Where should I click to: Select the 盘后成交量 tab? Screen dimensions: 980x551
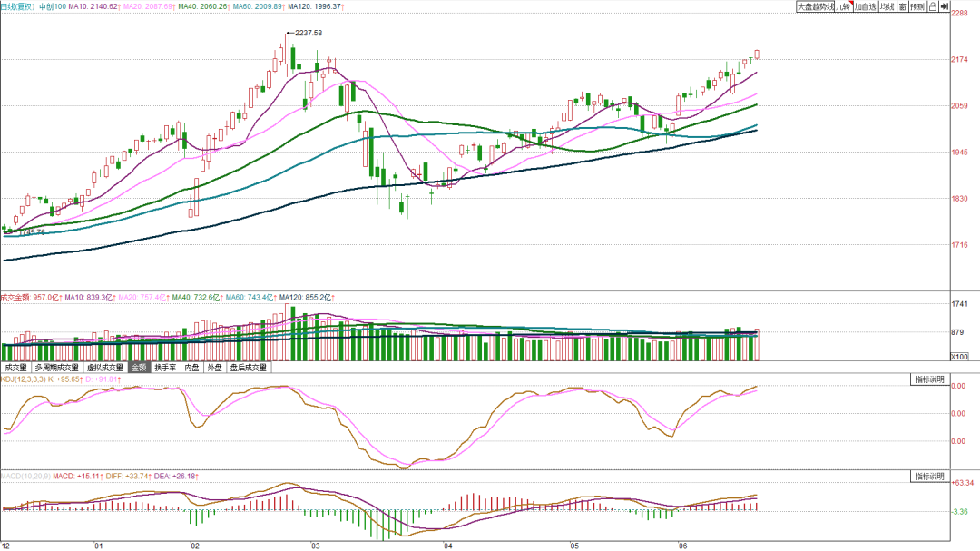pyautogui.click(x=248, y=367)
